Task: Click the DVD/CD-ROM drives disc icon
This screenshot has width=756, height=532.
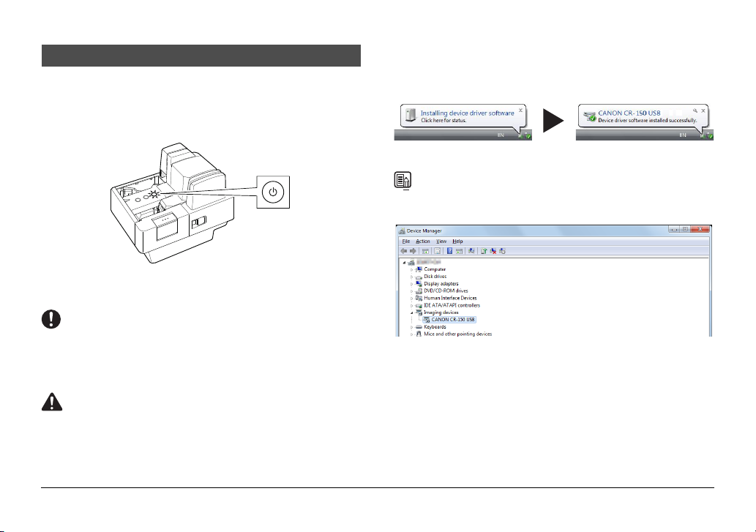Action: pyautogui.click(x=419, y=291)
